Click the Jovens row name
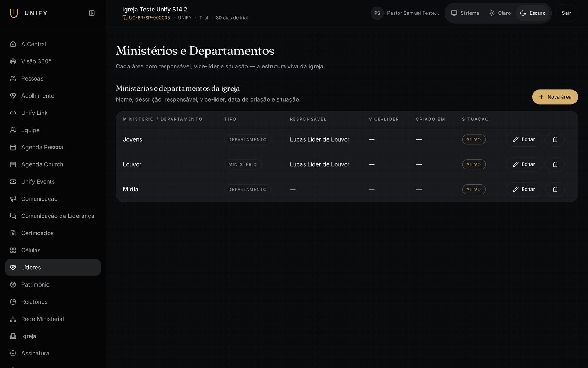The width and height of the screenshot is (588, 368). pos(132,139)
